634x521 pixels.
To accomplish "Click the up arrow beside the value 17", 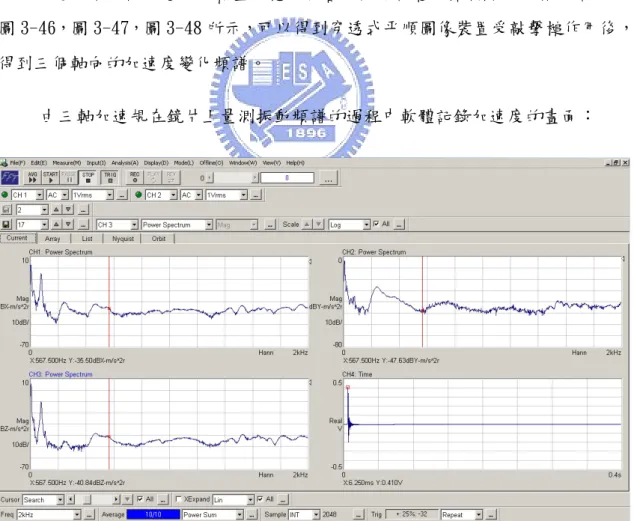I will pyautogui.click(x=57, y=224).
